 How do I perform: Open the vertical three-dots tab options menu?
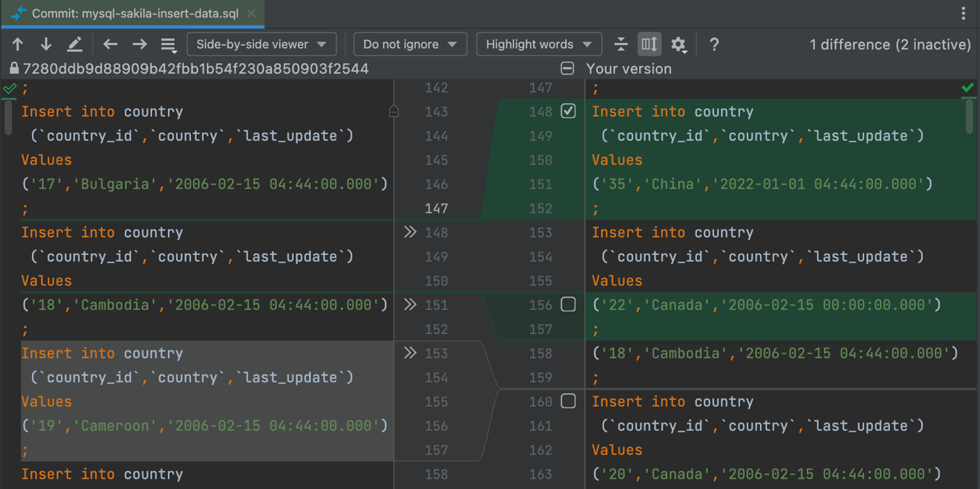point(963,13)
